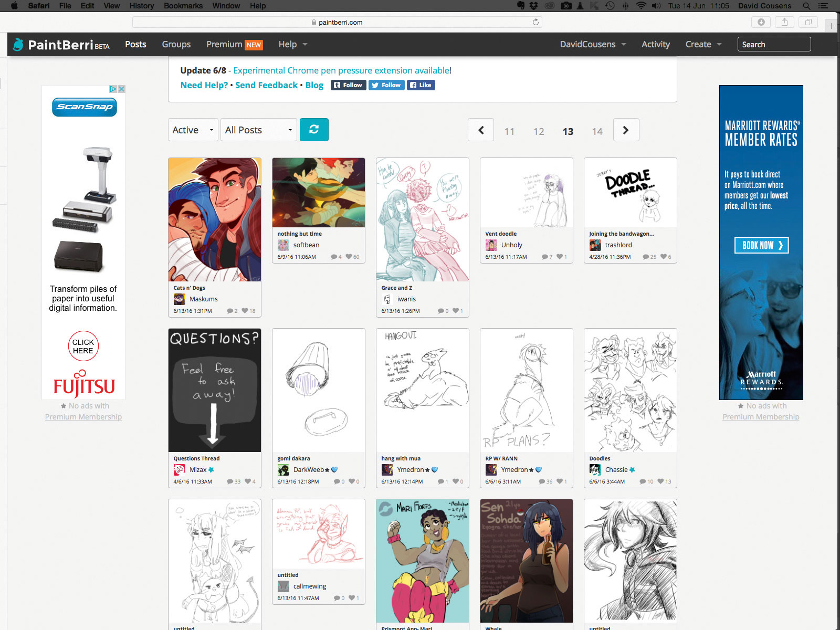
Task: Open Safari downloads icon
Action: point(761,22)
